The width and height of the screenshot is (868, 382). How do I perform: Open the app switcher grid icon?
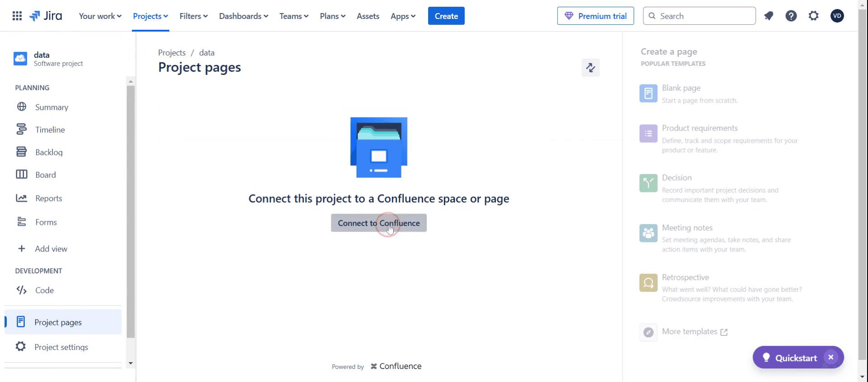pyautogui.click(x=17, y=16)
